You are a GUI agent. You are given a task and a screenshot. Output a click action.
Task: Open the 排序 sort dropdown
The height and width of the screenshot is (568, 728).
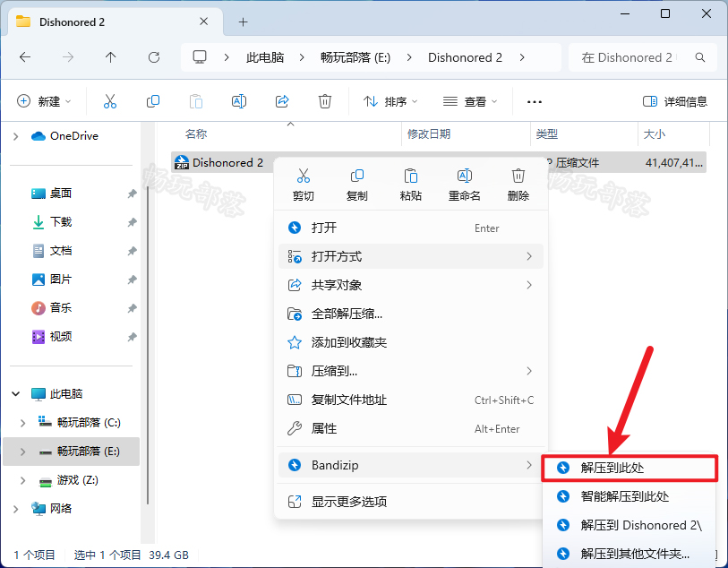pyautogui.click(x=390, y=101)
